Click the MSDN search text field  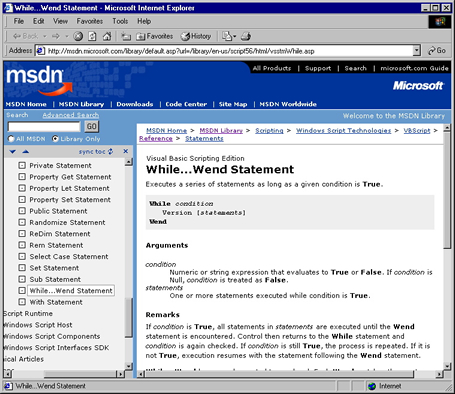click(x=44, y=127)
